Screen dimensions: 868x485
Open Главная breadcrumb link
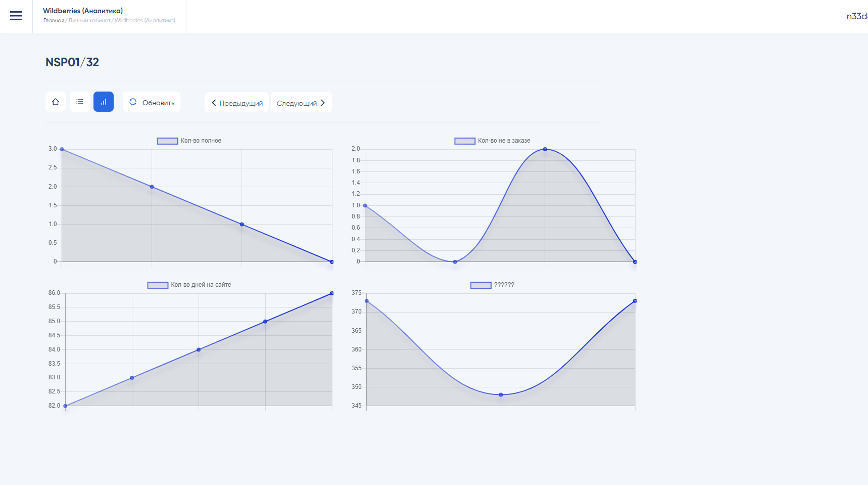[x=54, y=21]
